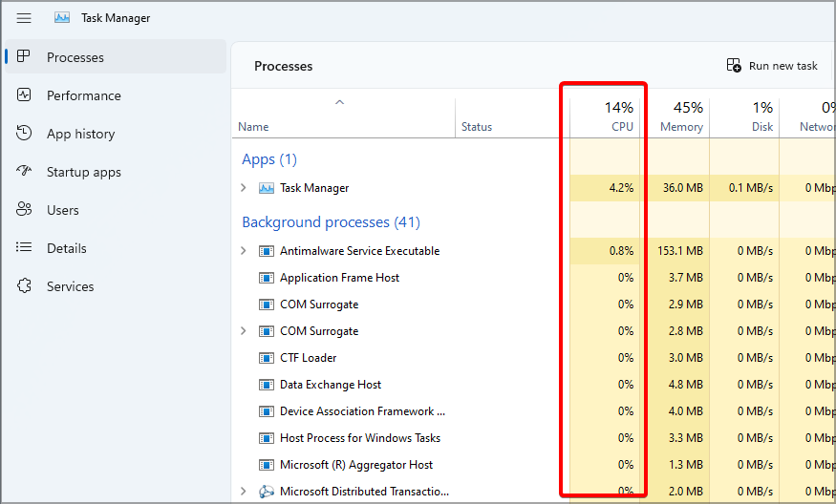The image size is (836, 504).
Task: Expand Microsoft Distributed Transaction row
Action: point(243,491)
